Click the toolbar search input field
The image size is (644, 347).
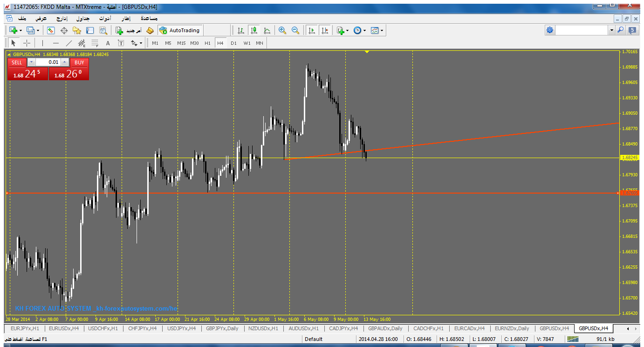[582, 30]
